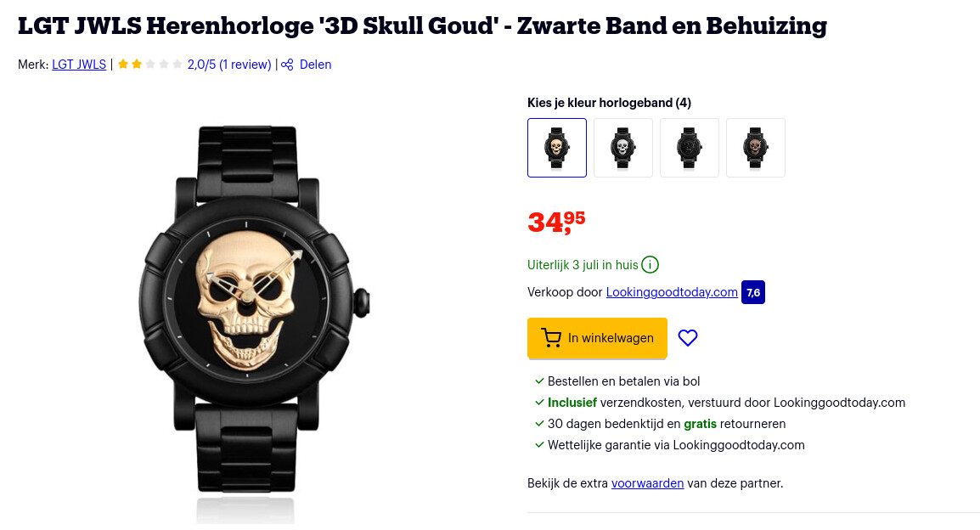The image size is (980, 530).
Task: Click In winkelwagen button
Action: coord(597,338)
